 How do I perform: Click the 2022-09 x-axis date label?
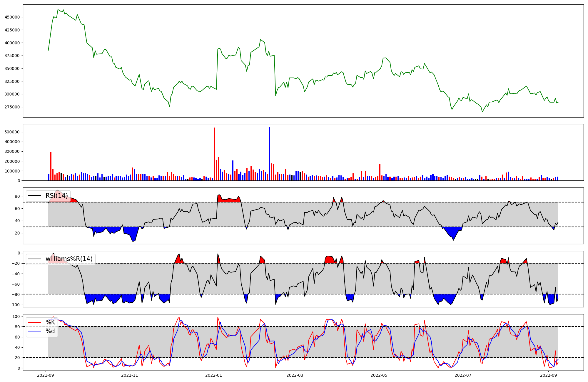(x=549, y=375)
